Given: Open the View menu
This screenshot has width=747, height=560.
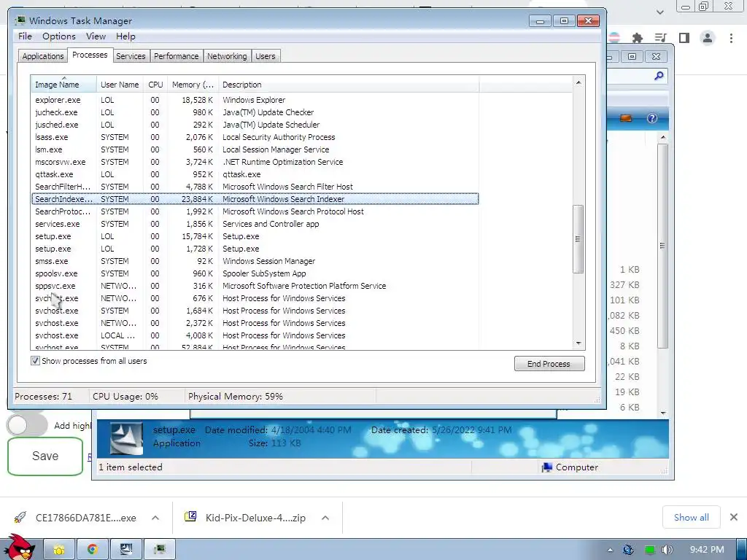Looking at the screenshot, I should (96, 36).
